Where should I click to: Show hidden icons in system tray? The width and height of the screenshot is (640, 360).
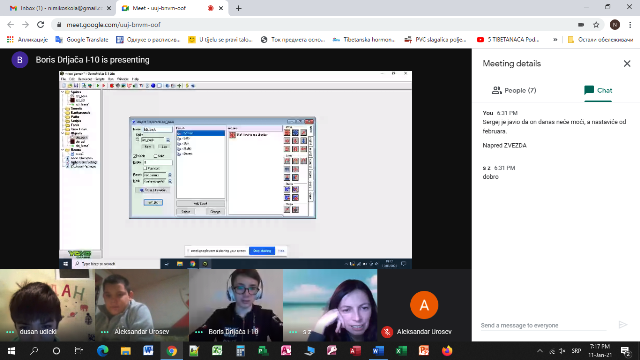point(540,351)
